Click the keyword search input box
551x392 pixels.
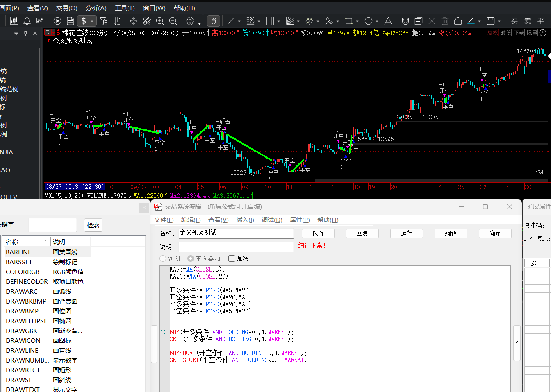[x=52, y=225]
